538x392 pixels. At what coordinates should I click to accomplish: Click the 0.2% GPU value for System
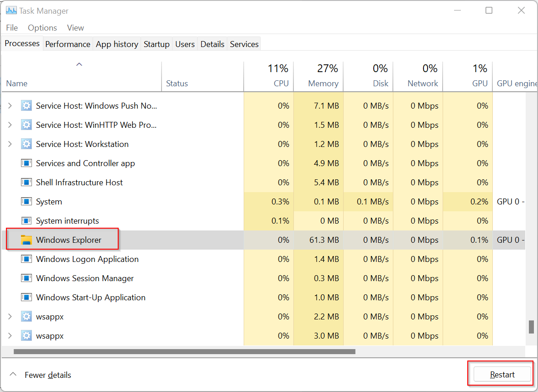pyautogui.click(x=468, y=202)
